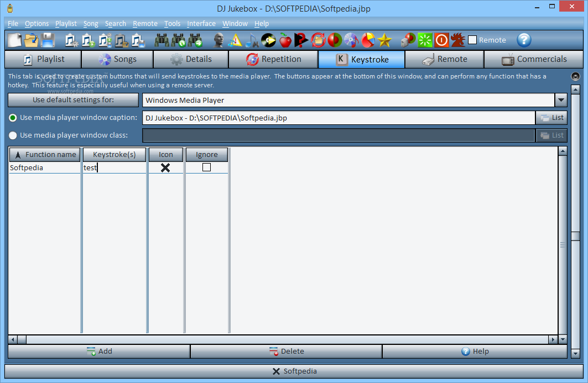The image size is (588, 383).
Task: Click Use default settings for button
Action: 73,99
